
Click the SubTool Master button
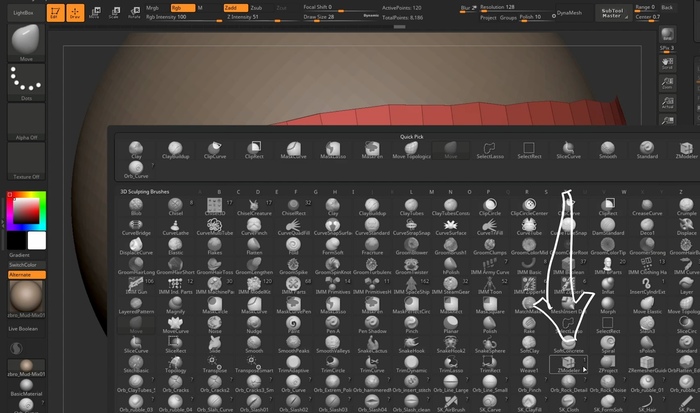pyautogui.click(x=612, y=13)
